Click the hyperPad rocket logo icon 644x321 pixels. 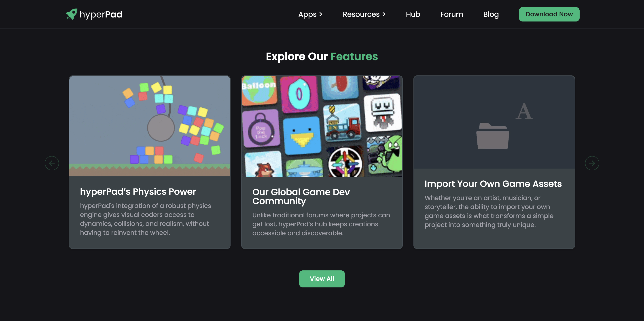72,14
